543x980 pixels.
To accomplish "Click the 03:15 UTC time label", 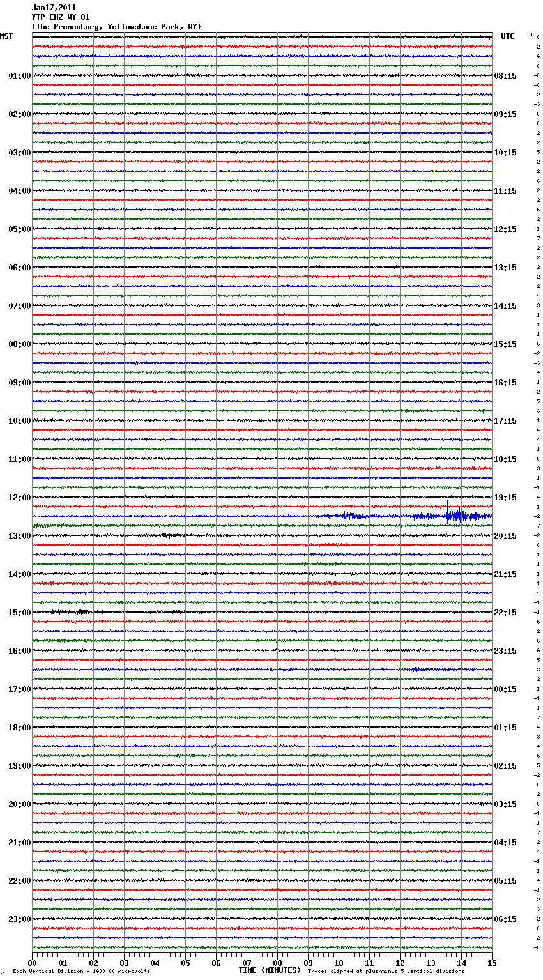I will pos(505,804).
